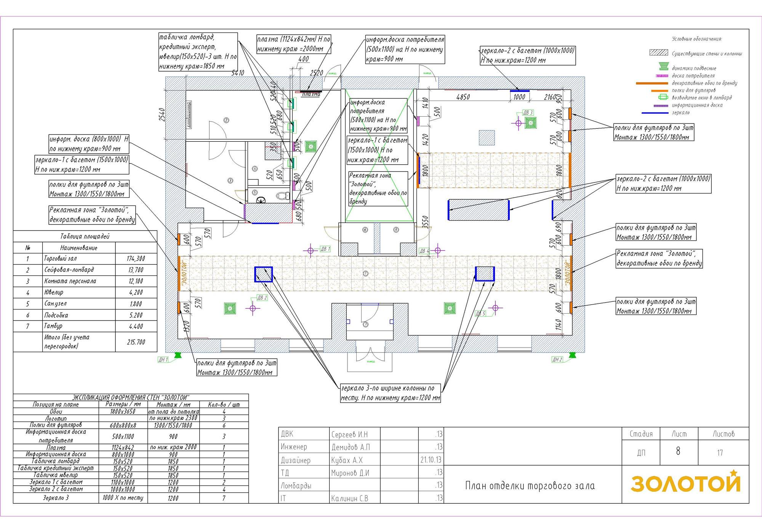Select the зеркало 3 column-width callout note
This screenshot has width=762, height=532.
coord(391,393)
